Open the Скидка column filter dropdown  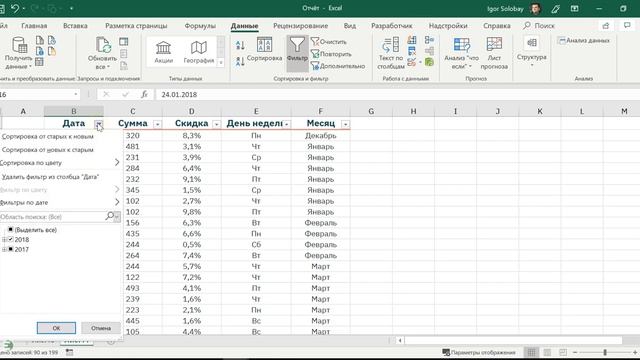(x=216, y=124)
